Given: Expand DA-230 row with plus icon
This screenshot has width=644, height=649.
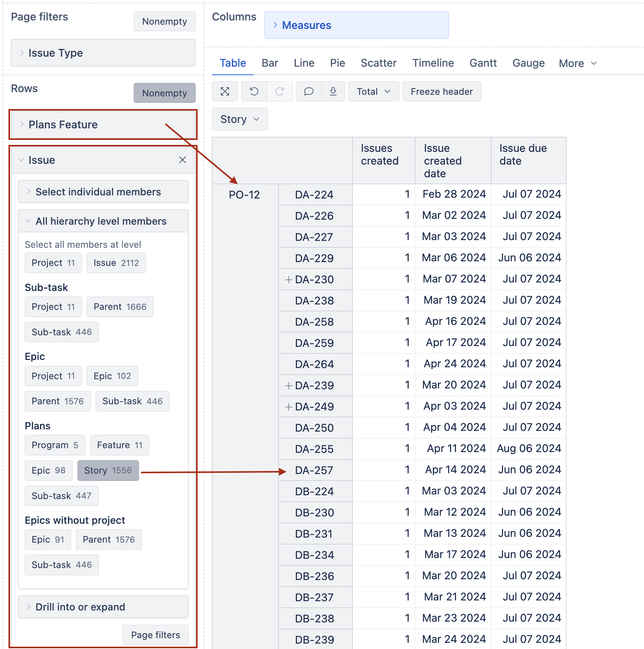Looking at the screenshot, I should pyautogui.click(x=288, y=280).
